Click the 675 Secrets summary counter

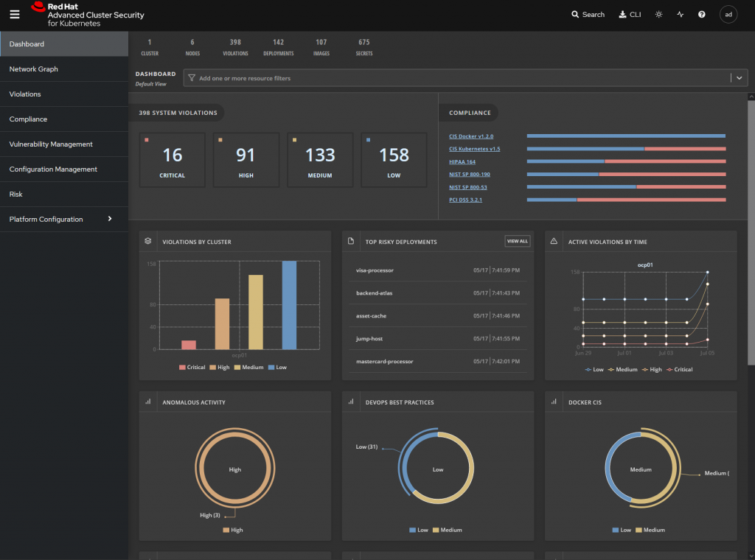click(x=364, y=47)
